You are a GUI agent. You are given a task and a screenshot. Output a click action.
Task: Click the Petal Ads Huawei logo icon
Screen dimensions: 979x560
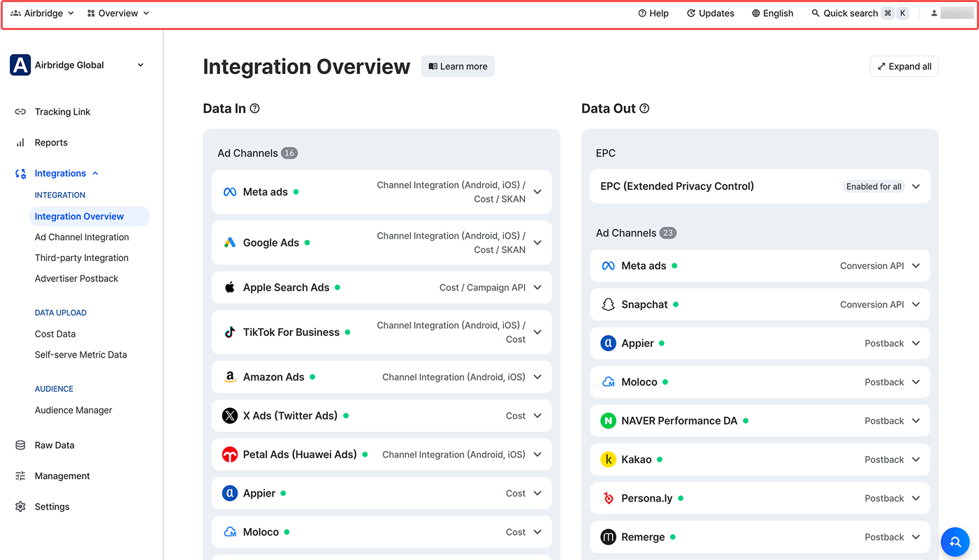click(x=230, y=455)
